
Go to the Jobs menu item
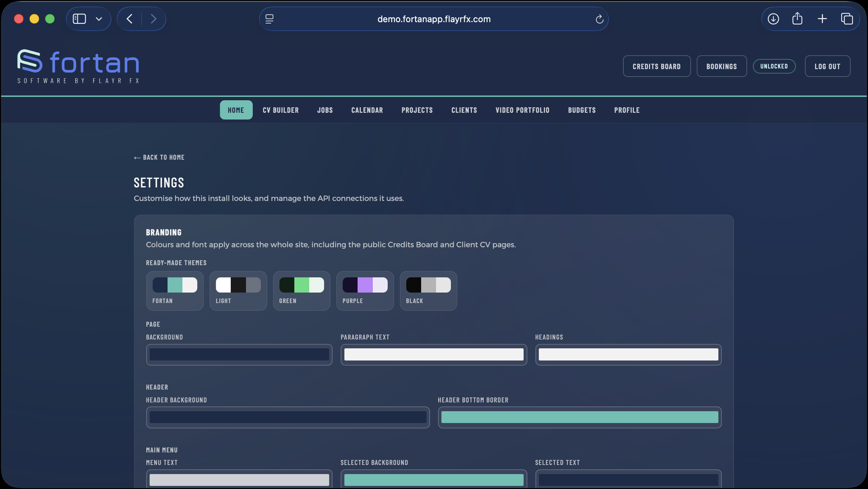pyautogui.click(x=325, y=110)
